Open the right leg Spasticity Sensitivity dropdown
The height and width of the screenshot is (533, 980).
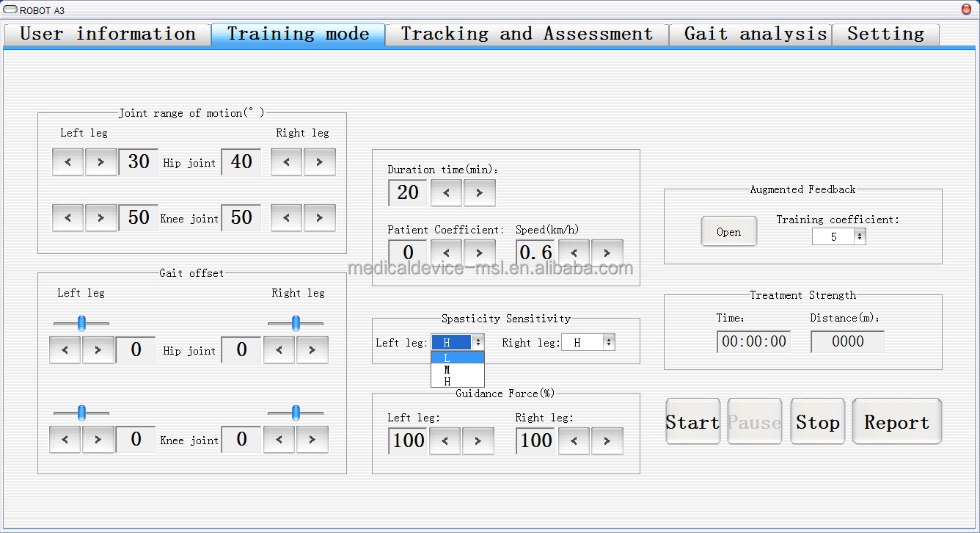[x=609, y=342]
